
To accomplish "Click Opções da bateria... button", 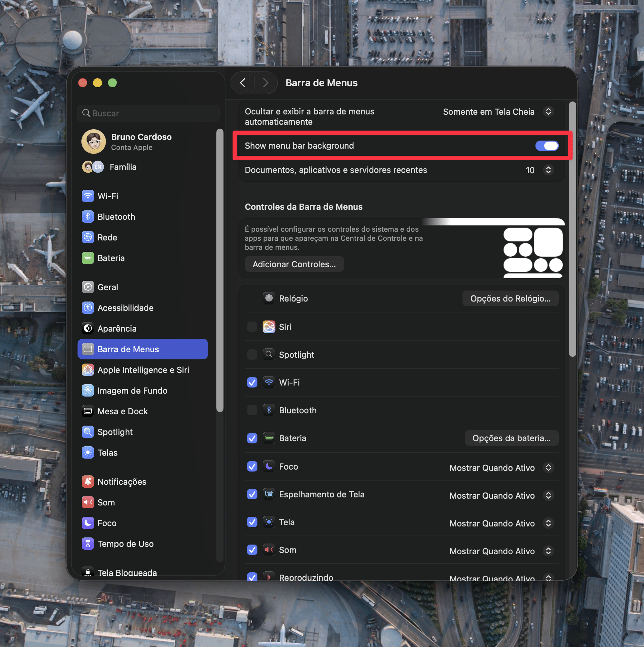I will tap(512, 438).
